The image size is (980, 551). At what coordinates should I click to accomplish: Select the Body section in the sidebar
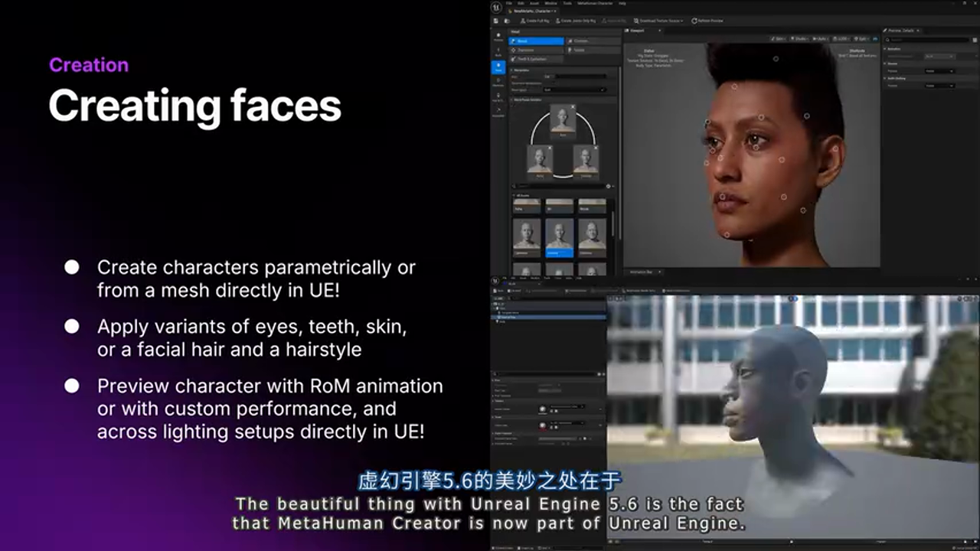tap(498, 52)
